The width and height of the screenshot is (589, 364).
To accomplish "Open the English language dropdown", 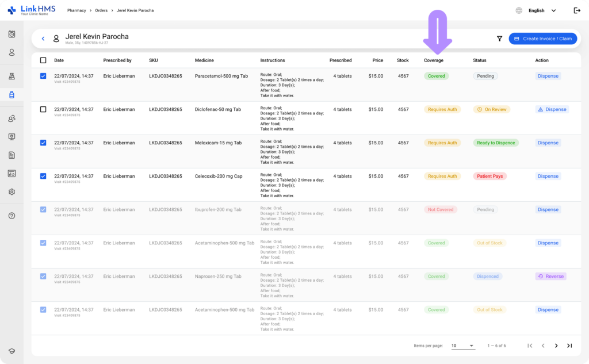I will click(542, 10).
